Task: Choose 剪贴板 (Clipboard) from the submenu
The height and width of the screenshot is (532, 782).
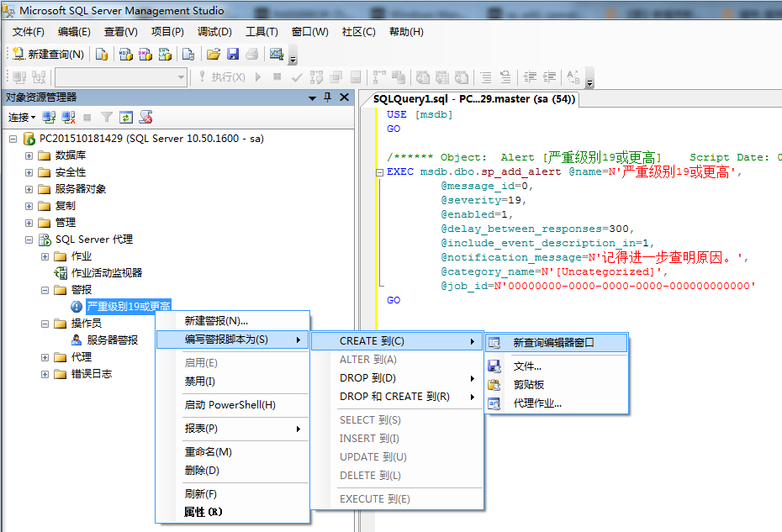Action: pos(529,385)
